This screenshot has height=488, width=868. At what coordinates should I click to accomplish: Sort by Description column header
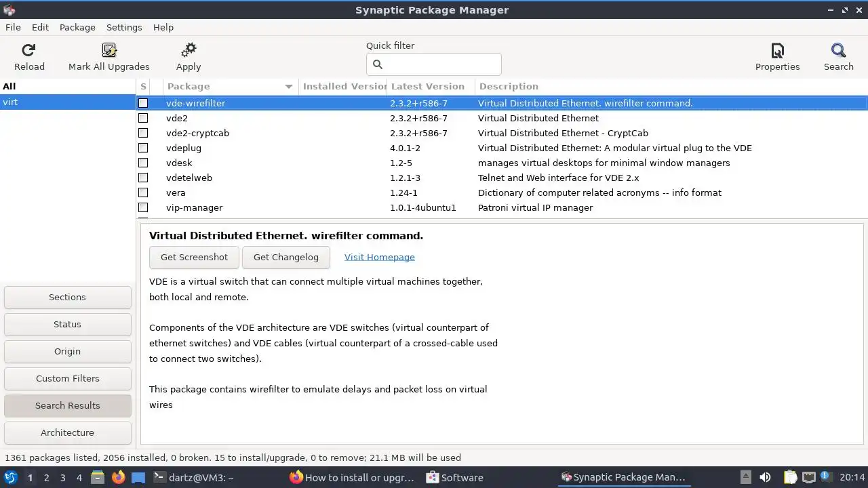point(671,86)
